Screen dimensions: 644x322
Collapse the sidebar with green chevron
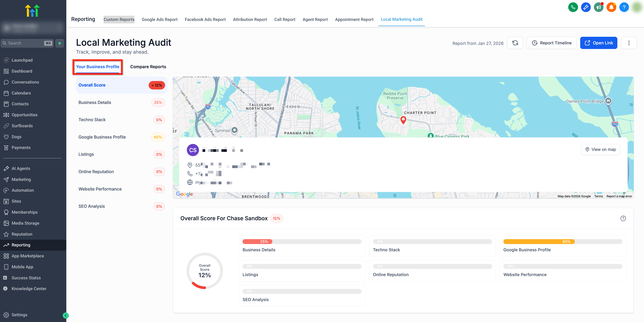(66, 315)
